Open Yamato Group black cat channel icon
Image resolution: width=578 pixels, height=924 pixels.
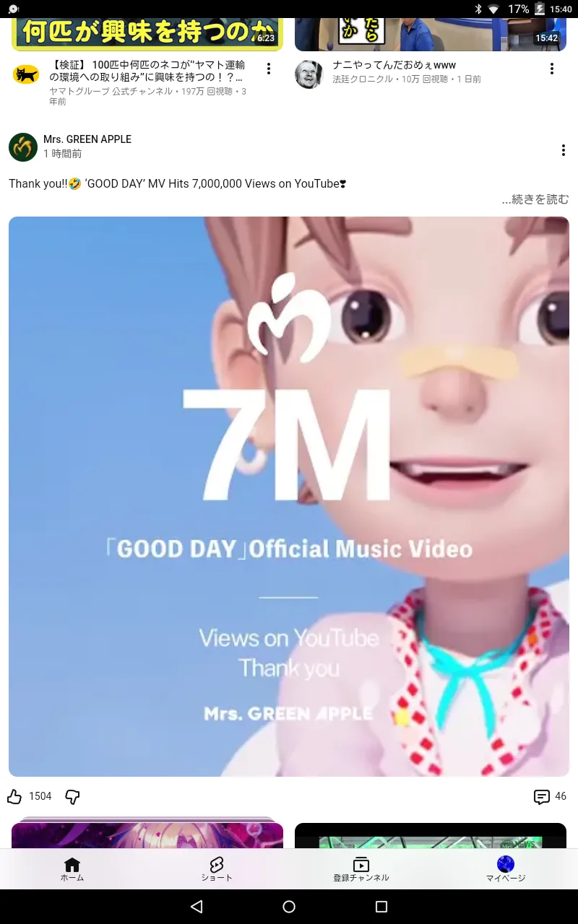26,74
